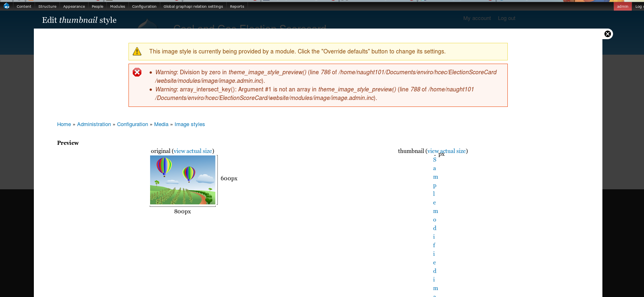Viewport: 644px width, 297px height.
Task: Follow the Image styles breadcrumb link
Action: click(190, 124)
